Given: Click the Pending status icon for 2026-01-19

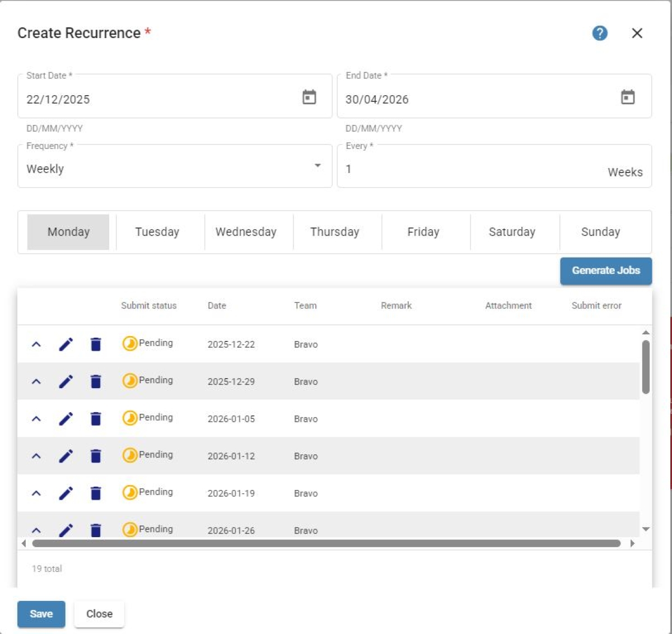Looking at the screenshot, I should (130, 492).
